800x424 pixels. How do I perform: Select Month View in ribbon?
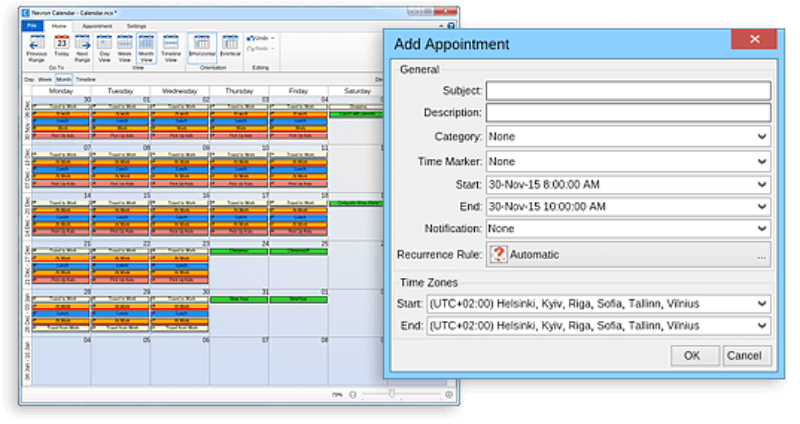coord(146,48)
